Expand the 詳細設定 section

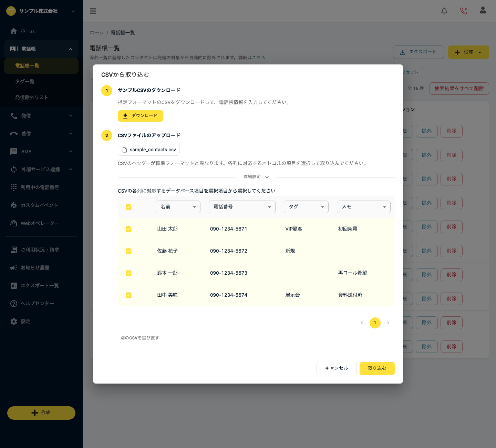(x=256, y=177)
